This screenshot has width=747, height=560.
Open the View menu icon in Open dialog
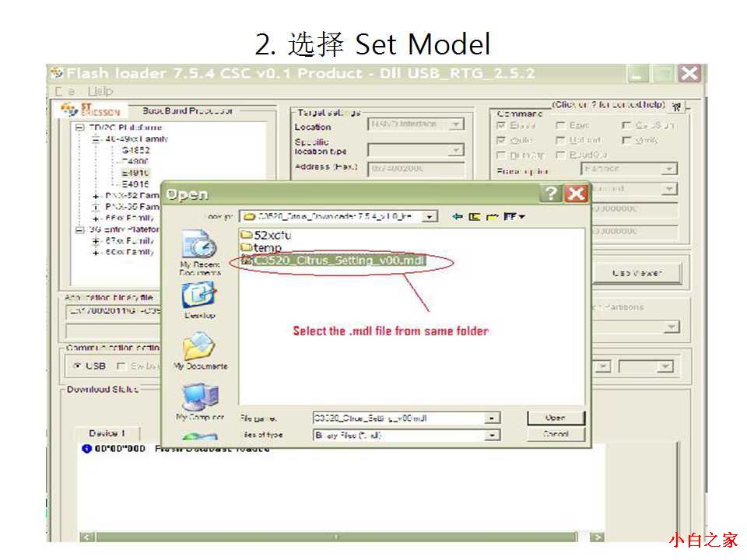pos(514,217)
